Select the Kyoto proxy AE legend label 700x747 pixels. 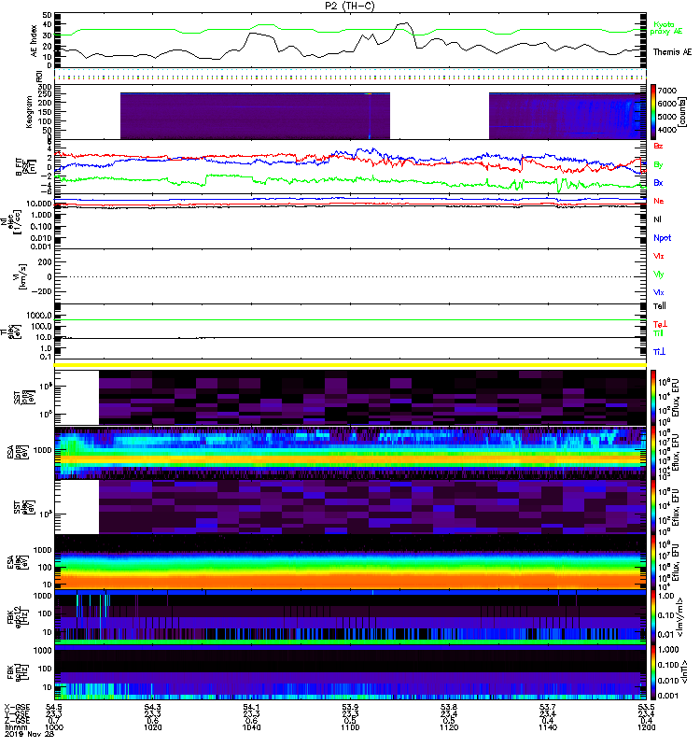[x=666, y=28]
